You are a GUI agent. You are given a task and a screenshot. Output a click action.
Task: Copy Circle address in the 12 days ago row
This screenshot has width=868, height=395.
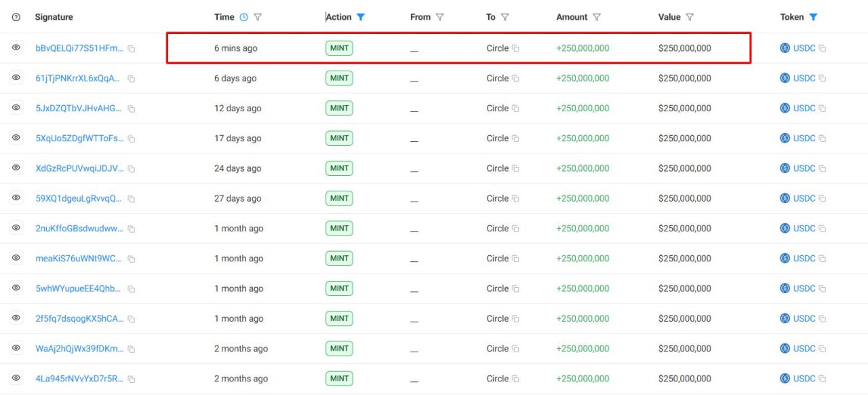click(x=515, y=108)
